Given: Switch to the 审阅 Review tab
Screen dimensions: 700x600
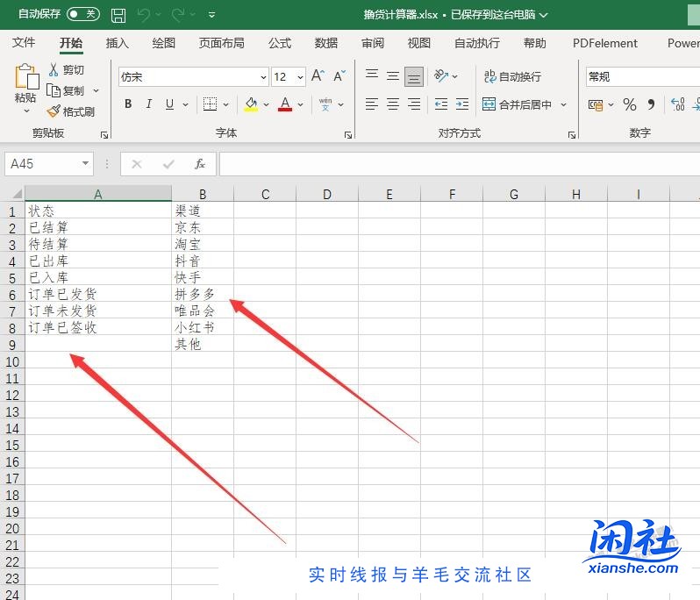Looking at the screenshot, I should [373, 43].
